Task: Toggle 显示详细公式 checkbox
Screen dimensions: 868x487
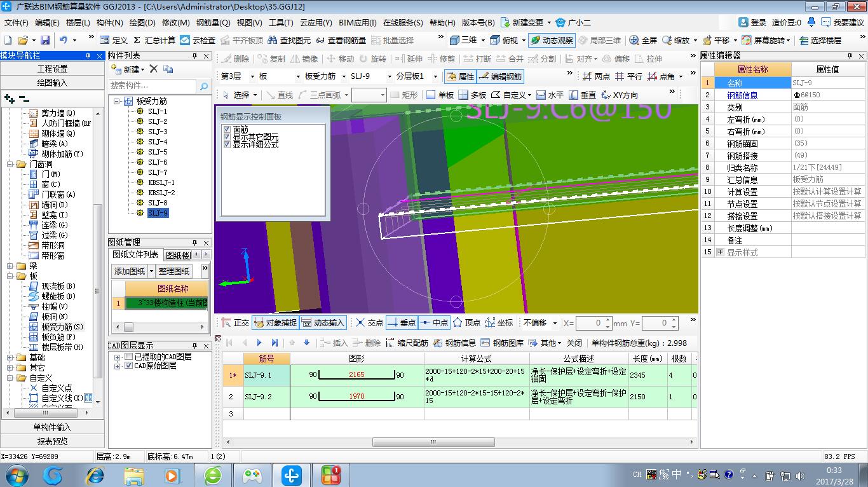Action: click(x=227, y=144)
